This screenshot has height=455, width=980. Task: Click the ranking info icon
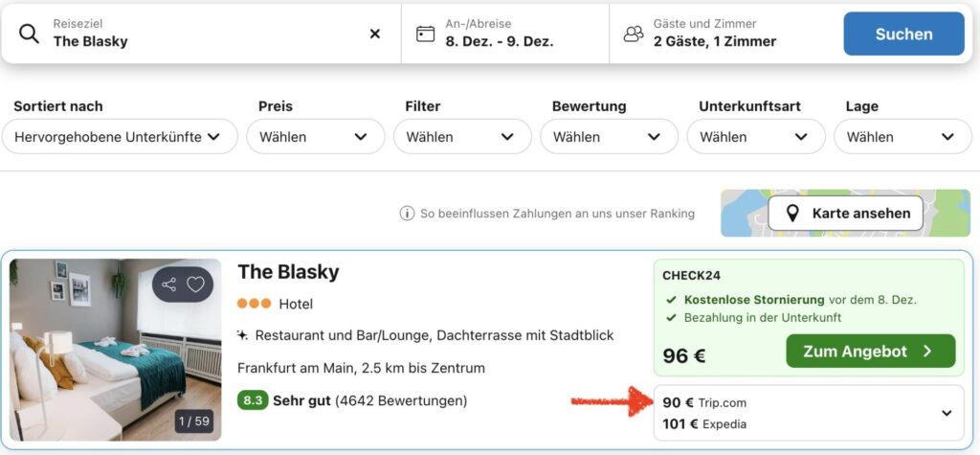407,214
